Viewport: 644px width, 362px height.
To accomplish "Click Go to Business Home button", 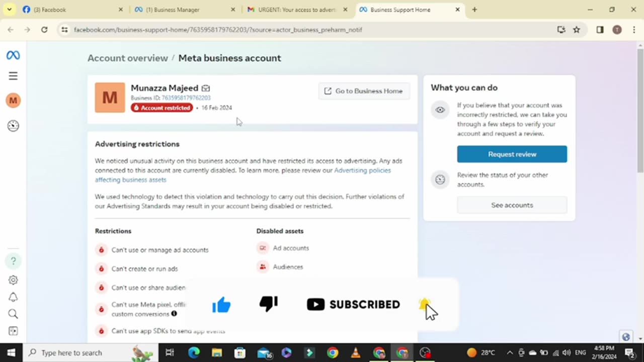I will pos(364,91).
